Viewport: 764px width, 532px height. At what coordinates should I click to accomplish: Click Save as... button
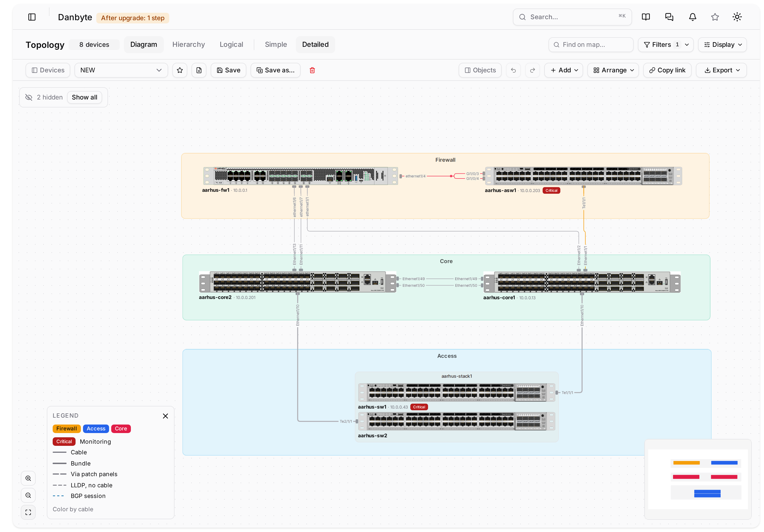coord(276,70)
